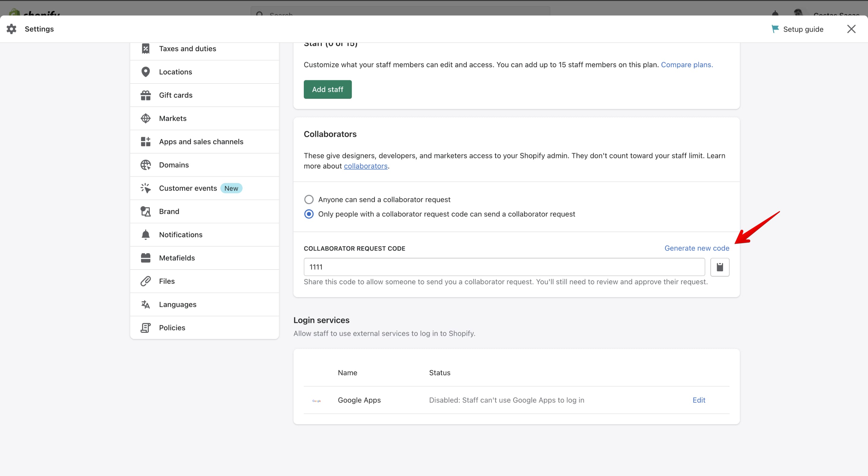Select the Notifications bell icon
The width and height of the screenshot is (868, 476).
tap(146, 234)
